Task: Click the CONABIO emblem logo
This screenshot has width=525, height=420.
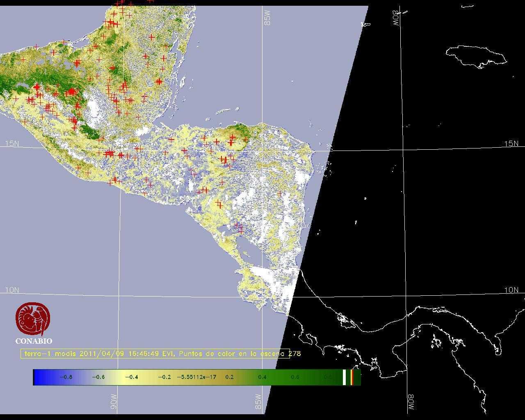Action: tap(33, 319)
